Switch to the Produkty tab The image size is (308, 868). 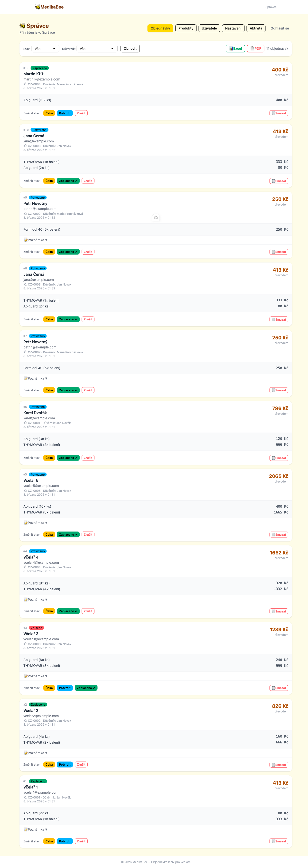(186, 28)
